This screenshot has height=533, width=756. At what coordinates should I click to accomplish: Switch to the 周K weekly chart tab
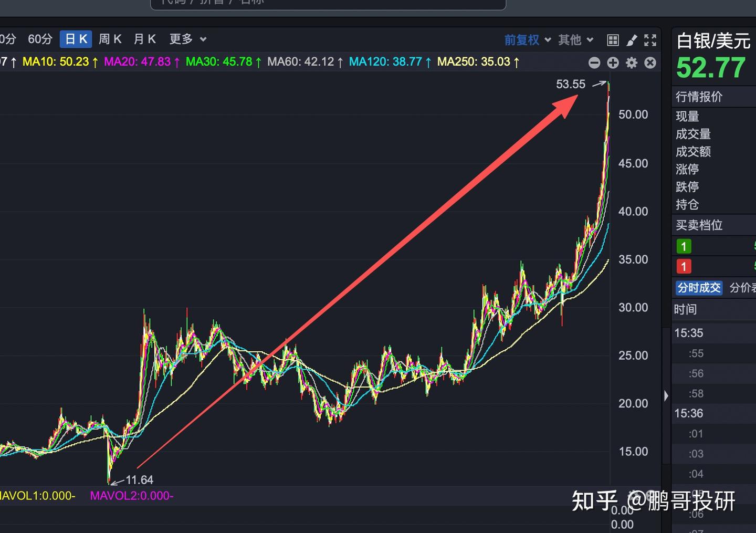[110, 39]
